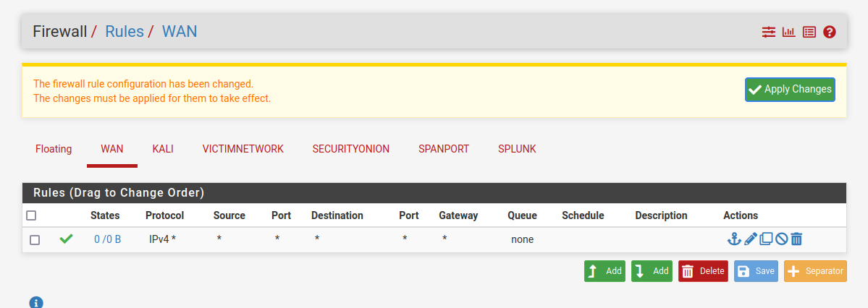Viewport: 868px width, 308px height.
Task: Click the Apply Changes button
Action: pyautogui.click(x=790, y=90)
